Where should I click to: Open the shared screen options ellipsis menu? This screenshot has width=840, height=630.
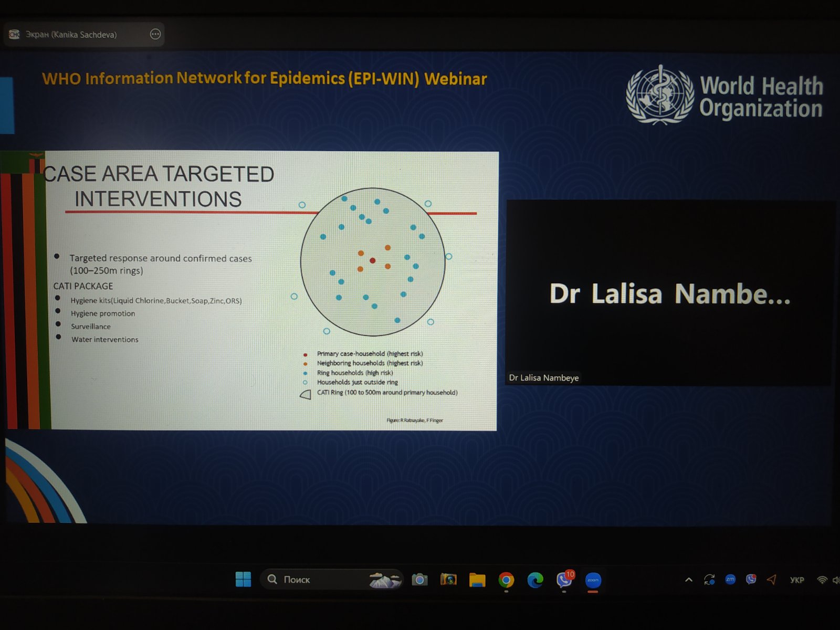[x=155, y=35]
